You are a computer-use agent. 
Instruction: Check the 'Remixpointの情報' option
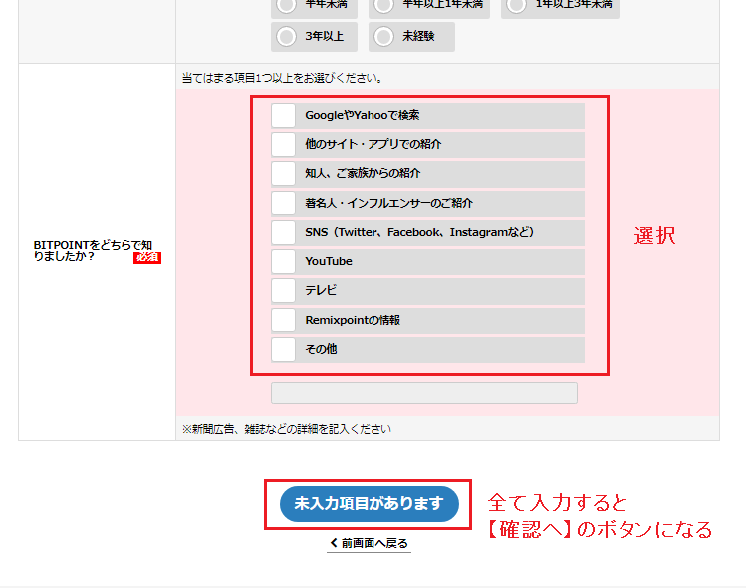[x=284, y=320]
